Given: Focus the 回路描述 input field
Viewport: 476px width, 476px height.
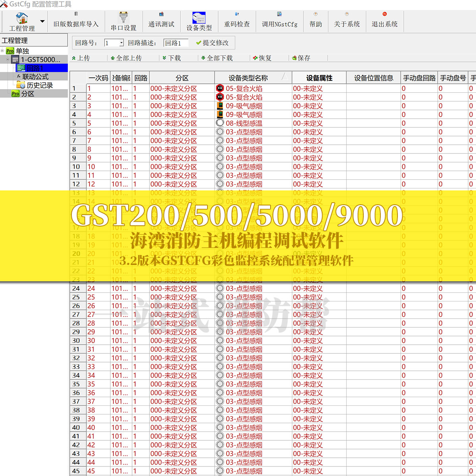Looking at the screenshot, I should coord(176,43).
